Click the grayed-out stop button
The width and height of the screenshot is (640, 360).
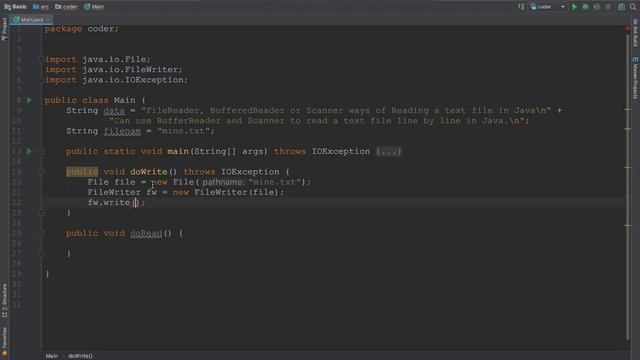point(608,7)
